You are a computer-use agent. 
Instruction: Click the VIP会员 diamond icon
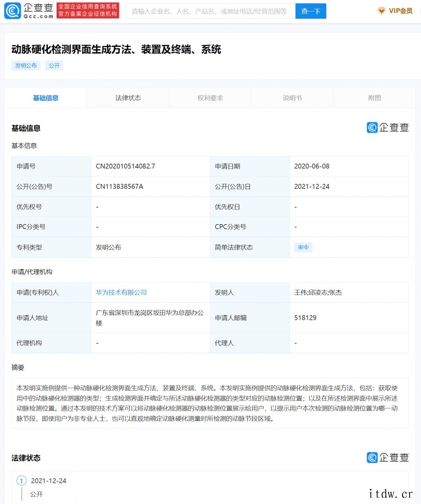click(x=381, y=11)
